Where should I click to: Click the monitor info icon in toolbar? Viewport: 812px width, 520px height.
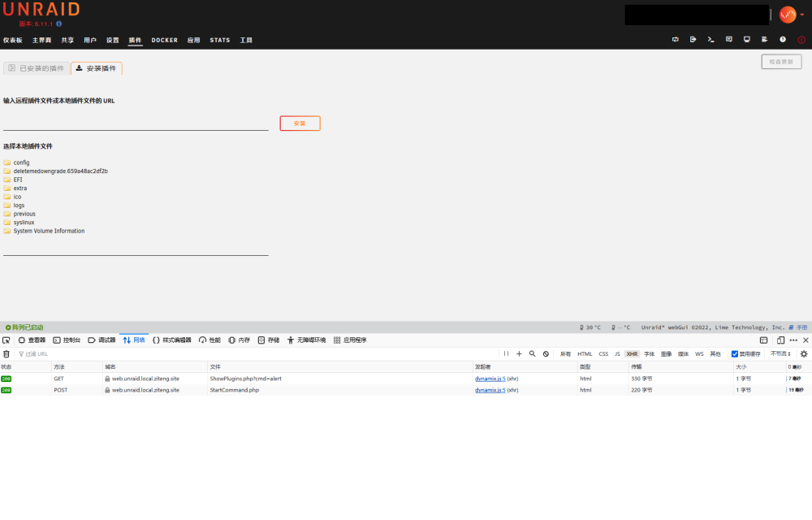pyautogui.click(x=747, y=39)
